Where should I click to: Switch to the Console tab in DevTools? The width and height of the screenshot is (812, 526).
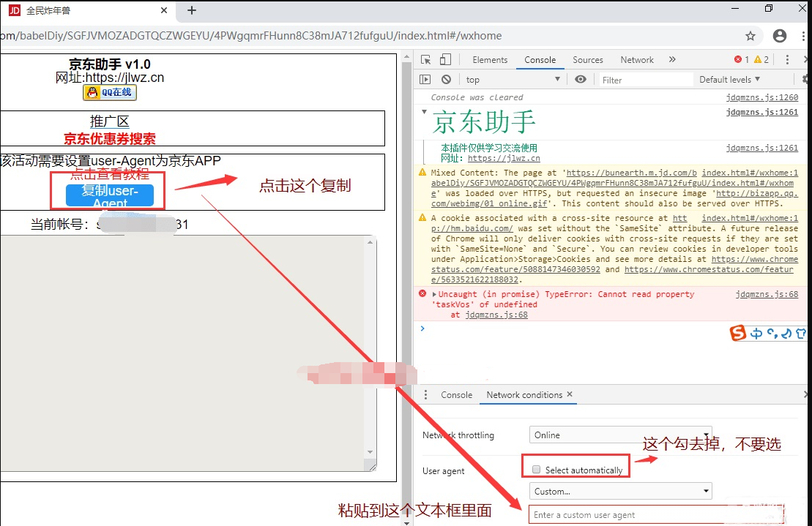tap(540, 59)
